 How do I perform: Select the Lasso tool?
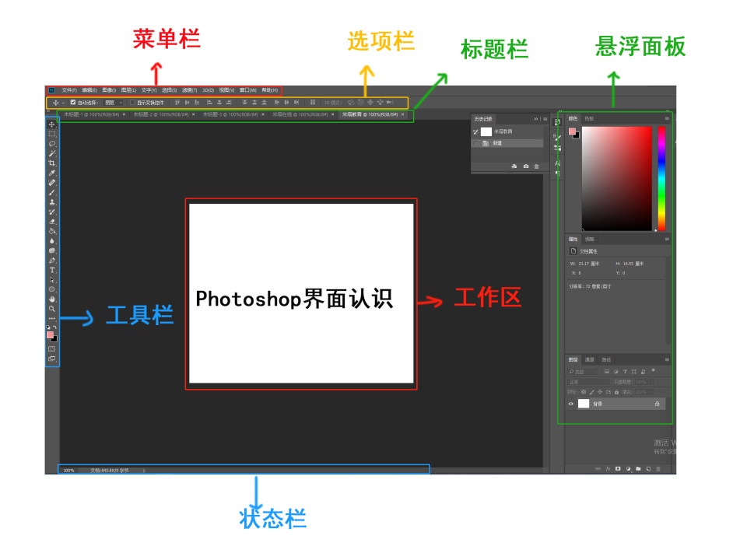click(51, 145)
